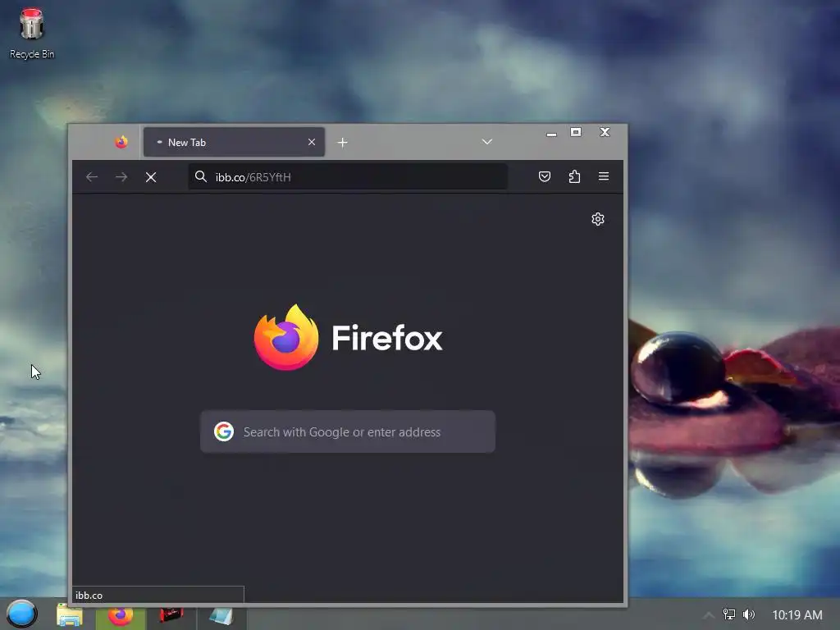Click the Google G icon in search box
The width and height of the screenshot is (840, 630).
click(224, 431)
